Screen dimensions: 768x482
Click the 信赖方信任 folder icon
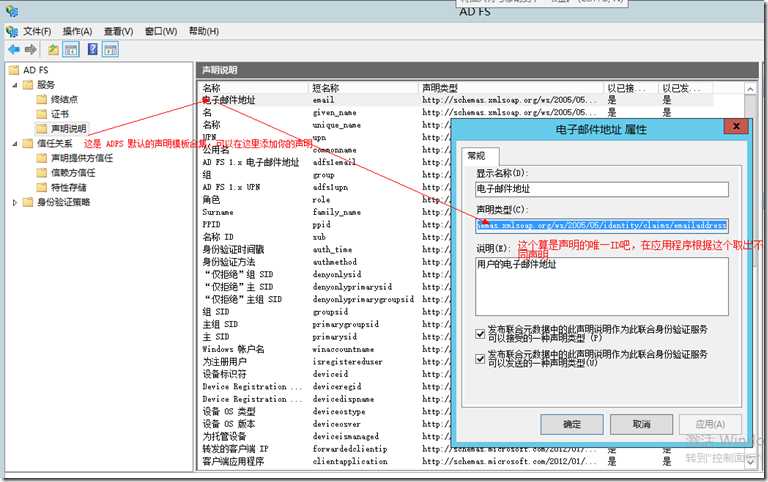click(42, 173)
